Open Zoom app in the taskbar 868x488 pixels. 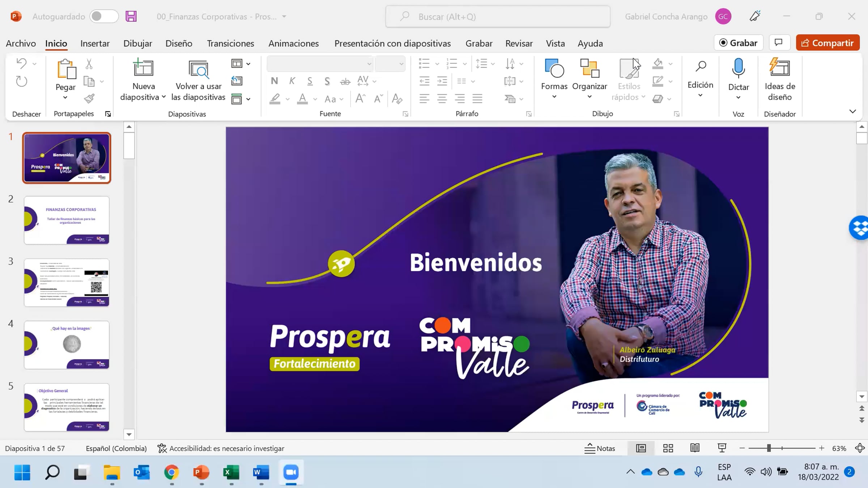click(291, 472)
